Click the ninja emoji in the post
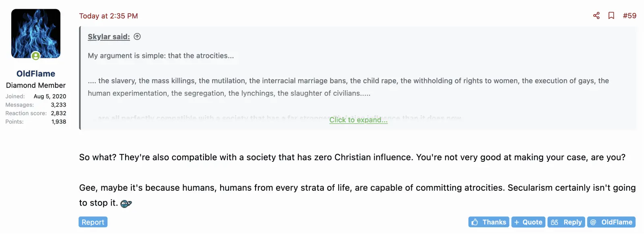The width and height of the screenshot is (644, 237). (x=126, y=204)
